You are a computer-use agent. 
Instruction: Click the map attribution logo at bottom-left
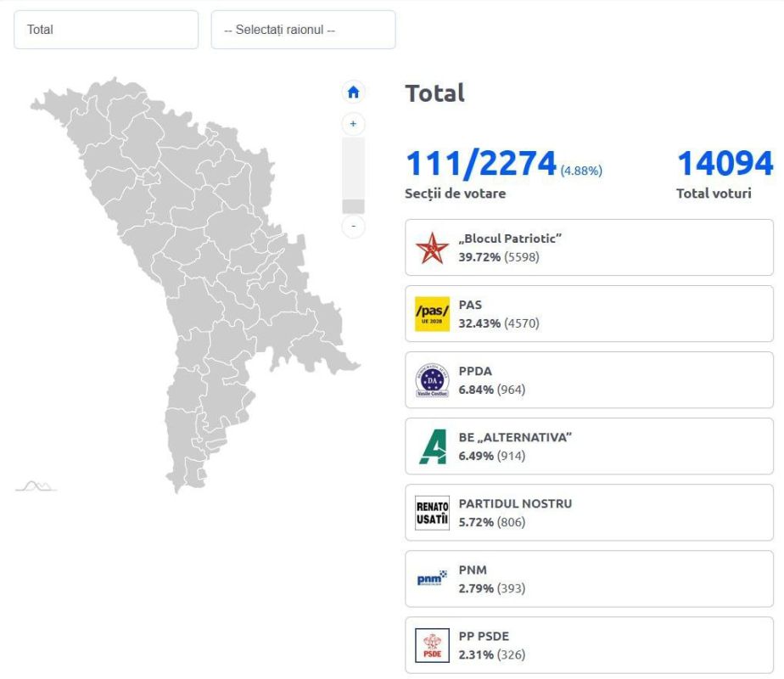[x=36, y=485]
